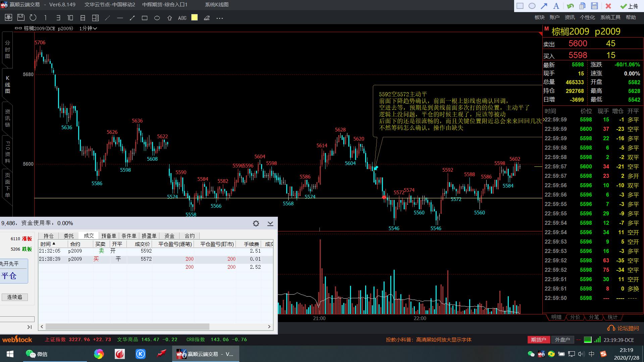Open the 个性化 menu

click(587, 17)
